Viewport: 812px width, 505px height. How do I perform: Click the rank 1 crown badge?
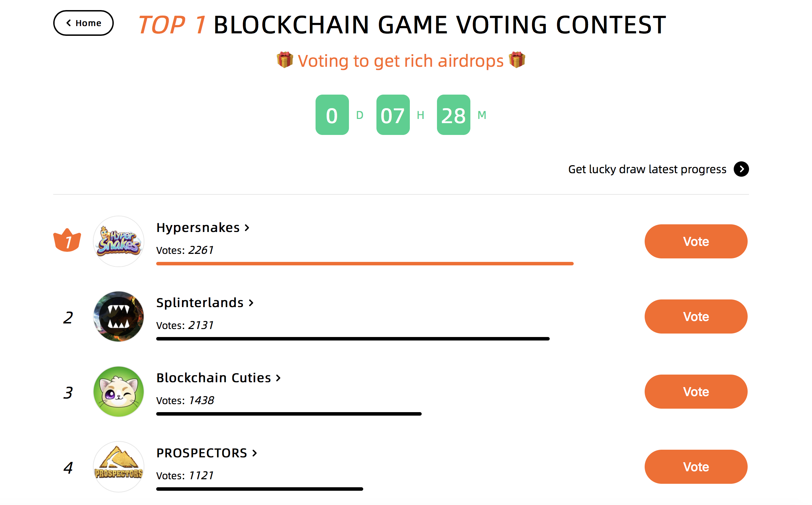tap(67, 240)
